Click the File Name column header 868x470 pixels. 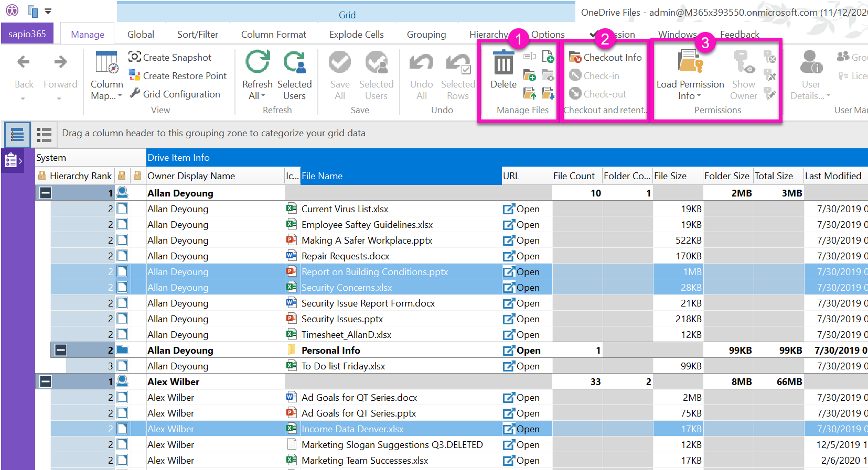coord(401,176)
